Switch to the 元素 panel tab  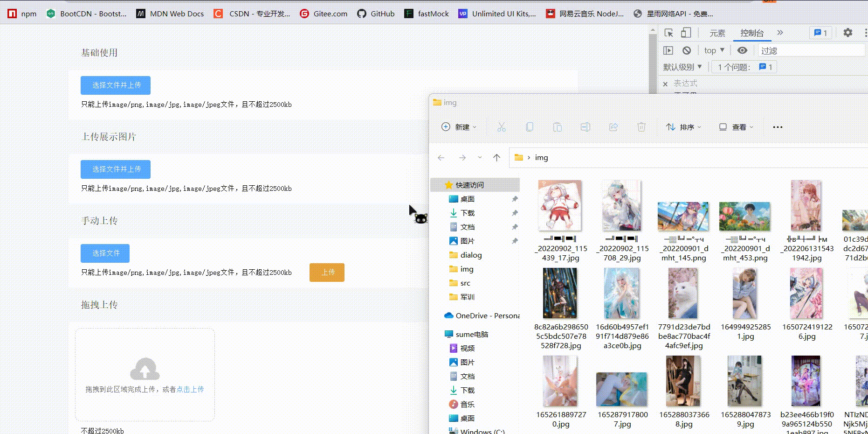coord(717,33)
